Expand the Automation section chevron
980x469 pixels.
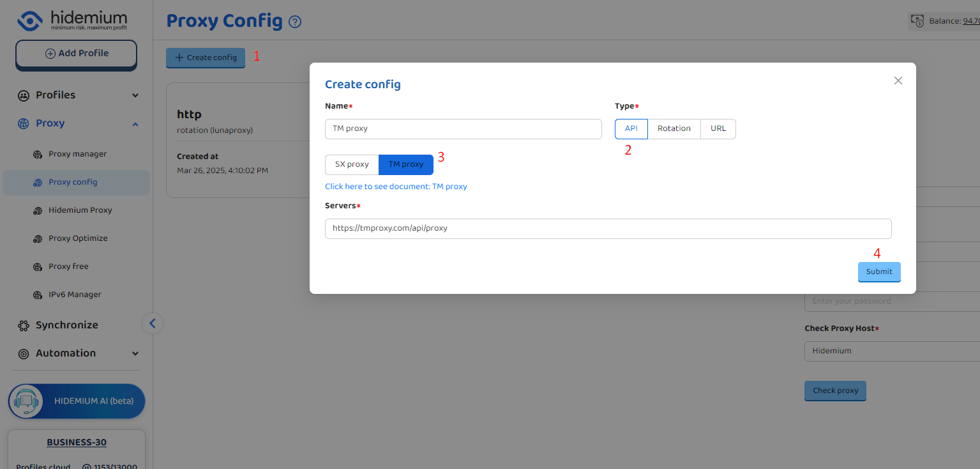(x=135, y=353)
